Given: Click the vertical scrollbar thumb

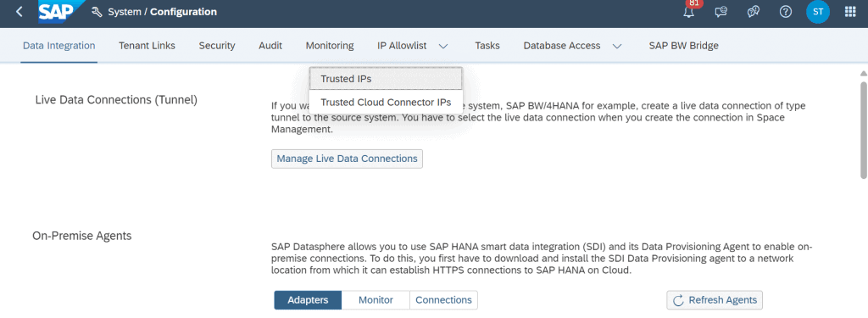Looking at the screenshot, I should tap(864, 131).
